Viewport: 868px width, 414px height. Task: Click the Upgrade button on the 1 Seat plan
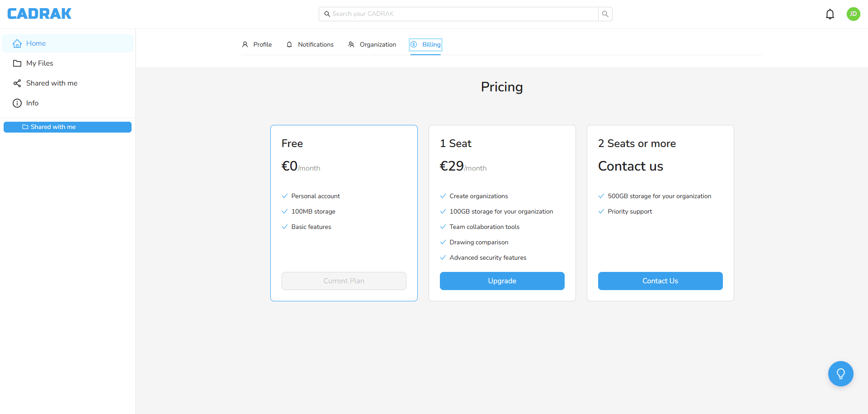[502, 281]
